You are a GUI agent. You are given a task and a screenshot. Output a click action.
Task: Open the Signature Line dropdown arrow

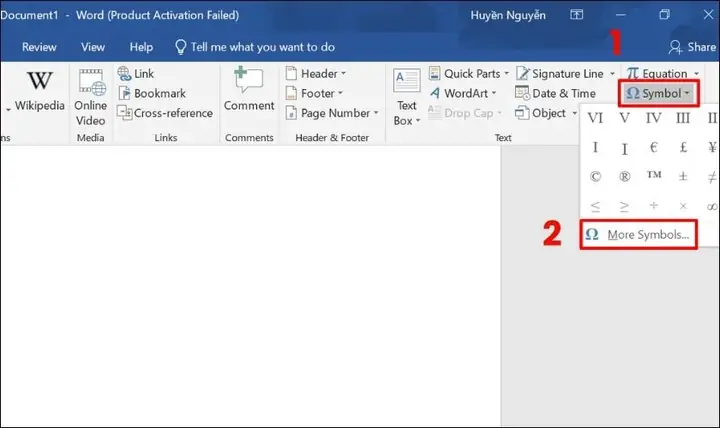tap(612, 73)
